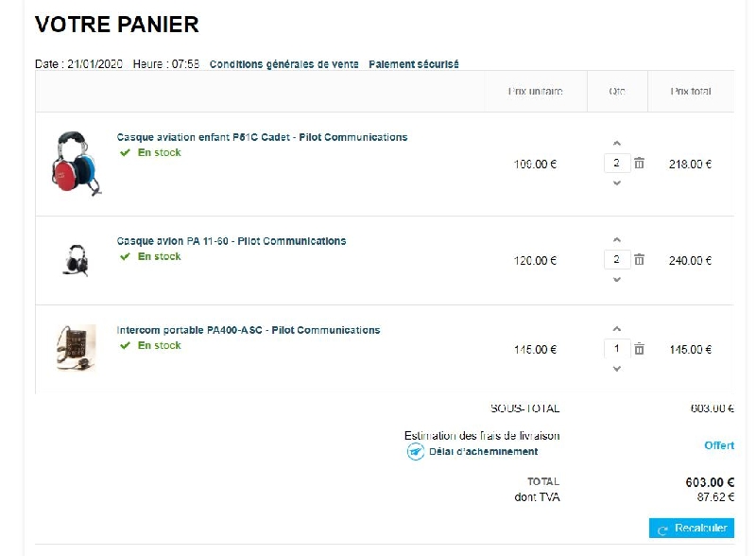Viewport: 756px width, 556px height.
Task: Remove Casque avion PA 11-60 via trash icon
Action: [639, 260]
